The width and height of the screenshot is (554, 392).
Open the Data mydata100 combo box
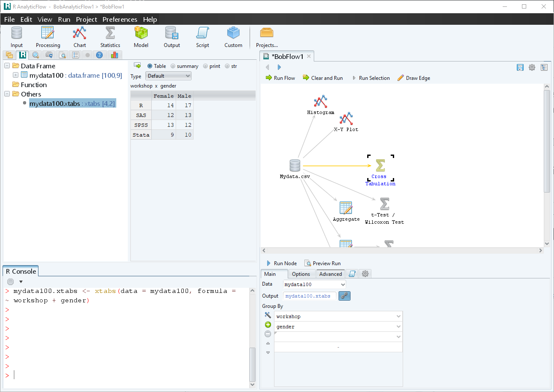tap(315, 284)
